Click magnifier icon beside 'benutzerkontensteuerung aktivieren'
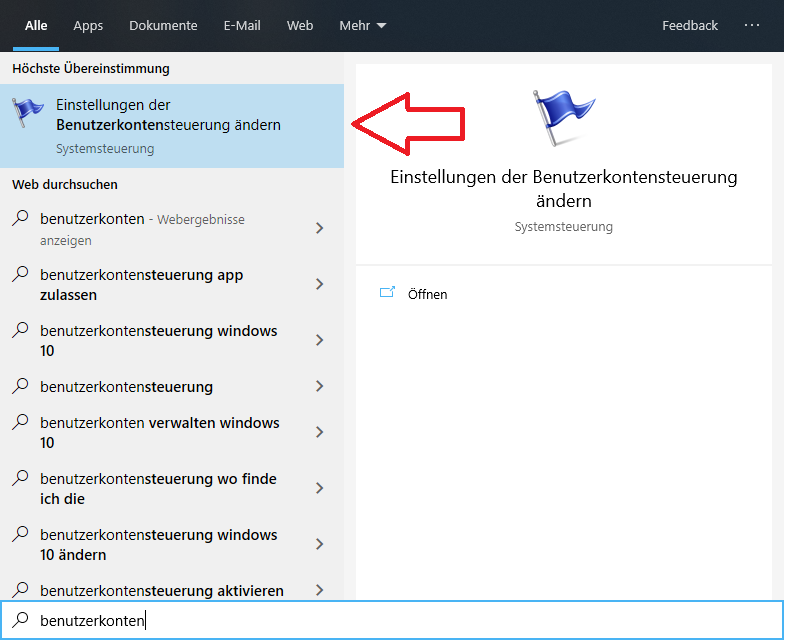The width and height of the screenshot is (787, 641). click(x=20, y=590)
